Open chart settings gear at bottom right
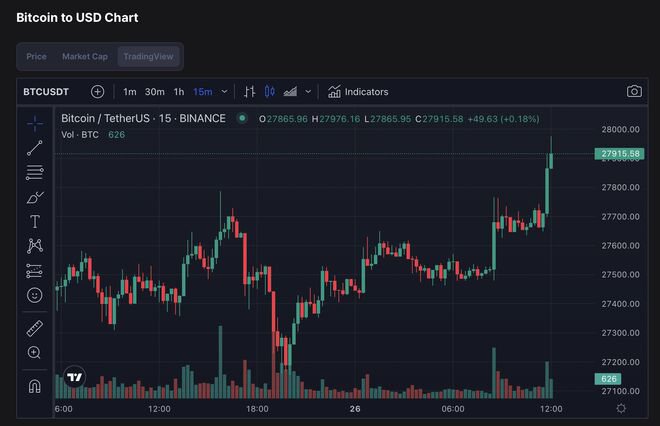The width and height of the screenshot is (660, 426). (x=622, y=408)
